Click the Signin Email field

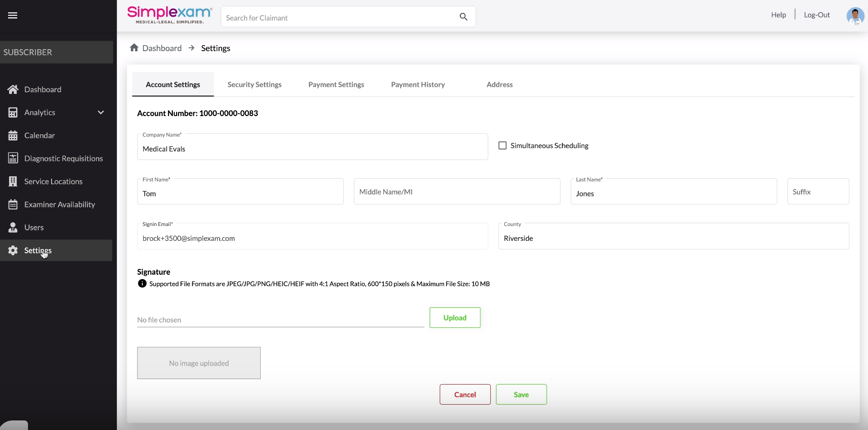pos(313,236)
